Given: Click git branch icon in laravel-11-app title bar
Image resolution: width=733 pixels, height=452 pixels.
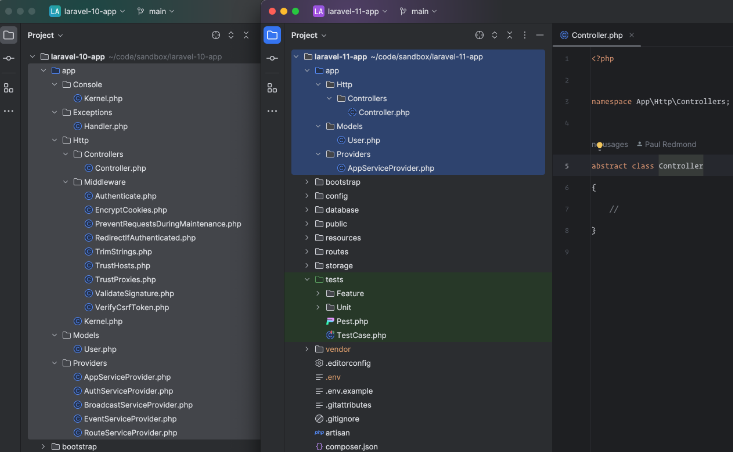Looking at the screenshot, I should pyautogui.click(x=403, y=11).
